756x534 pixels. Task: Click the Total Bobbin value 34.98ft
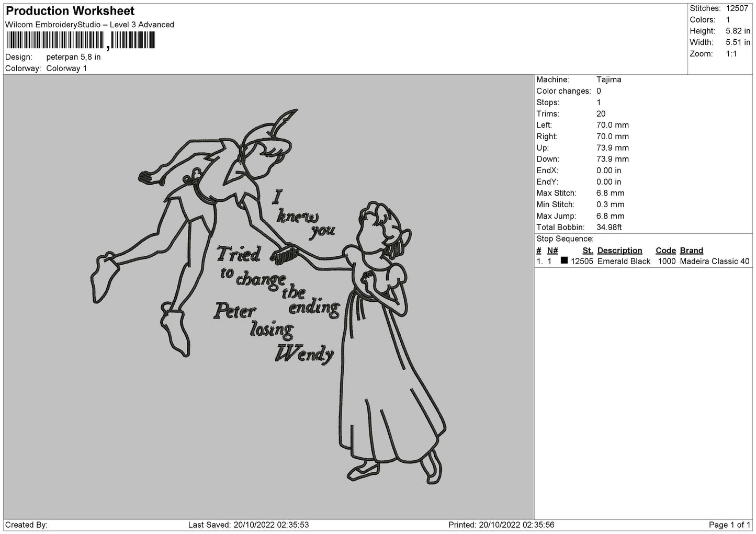coord(609,228)
